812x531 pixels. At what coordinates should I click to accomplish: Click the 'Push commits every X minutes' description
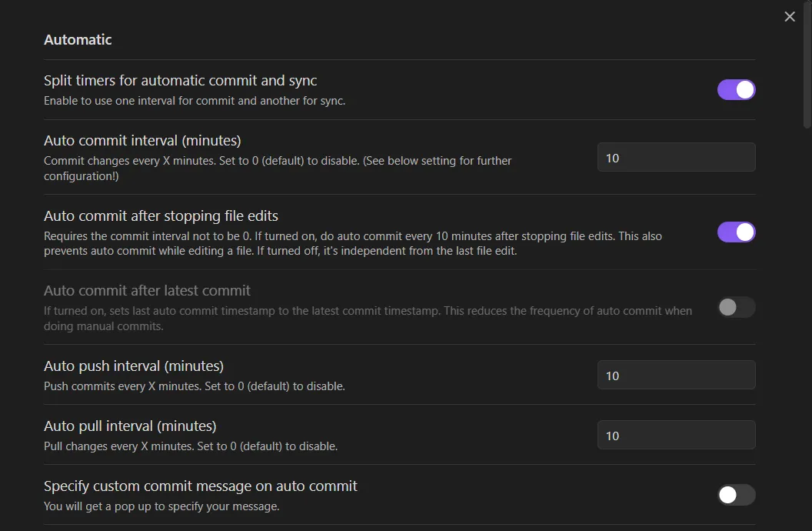[194, 386]
